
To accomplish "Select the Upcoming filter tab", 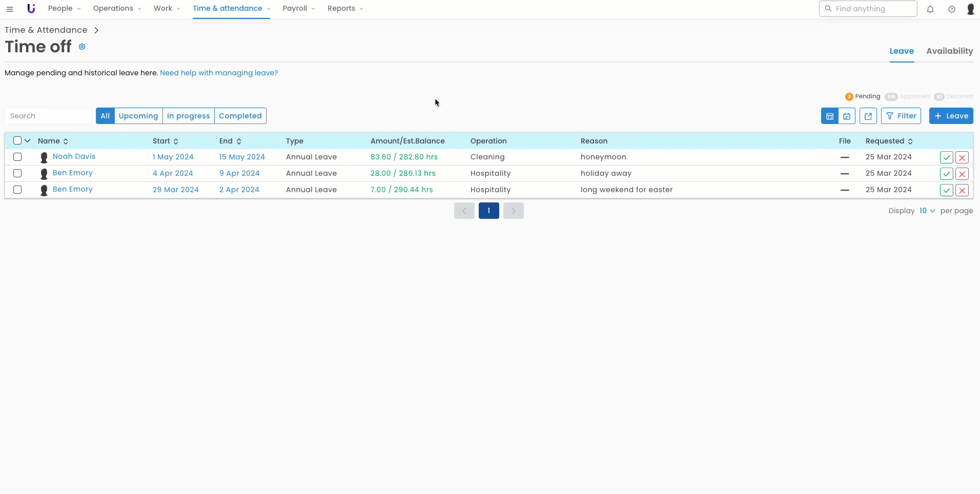I will click(x=138, y=116).
